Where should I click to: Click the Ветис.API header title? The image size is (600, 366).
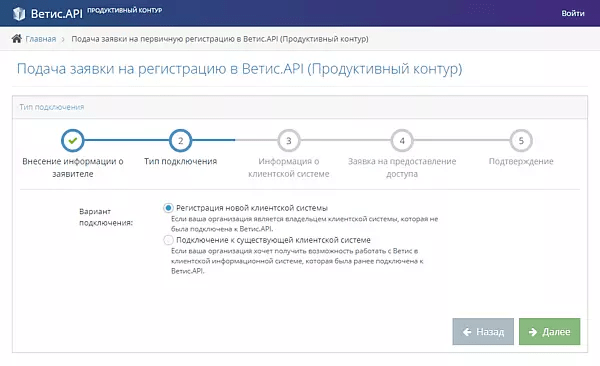point(57,14)
